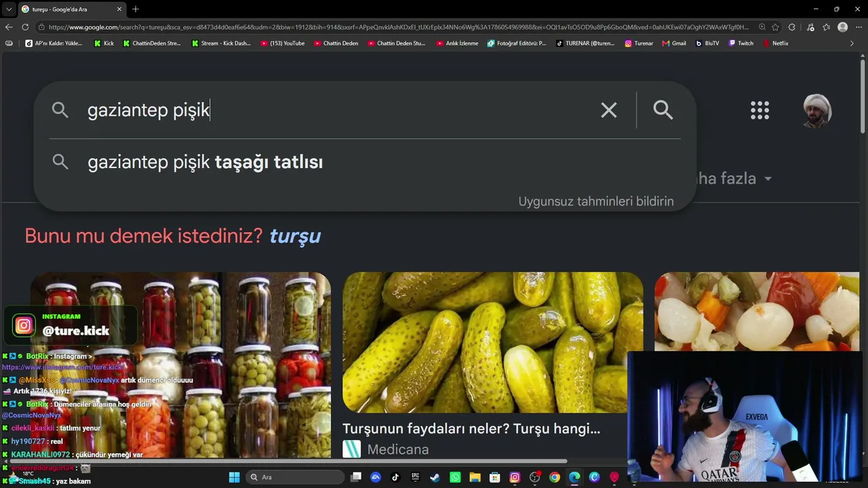
Task: Open the 'Anlık İzlenme' bookmark
Action: point(457,43)
